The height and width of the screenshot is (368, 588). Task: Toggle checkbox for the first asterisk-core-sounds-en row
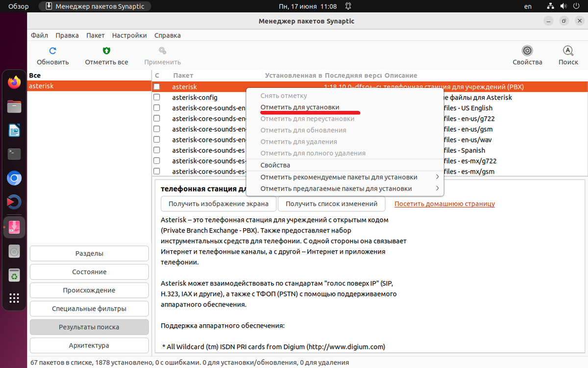(x=157, y=108)
